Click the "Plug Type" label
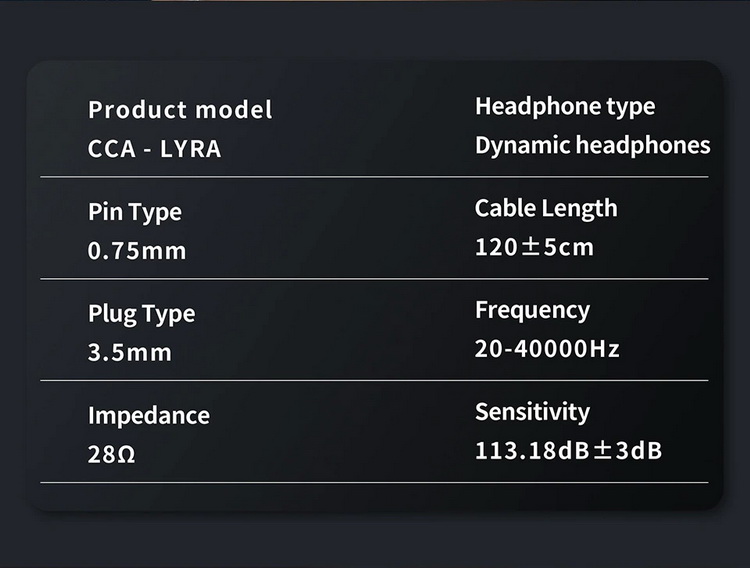This screenshot has height=568, width=750. pyautogui.click(x=141, y=314)
